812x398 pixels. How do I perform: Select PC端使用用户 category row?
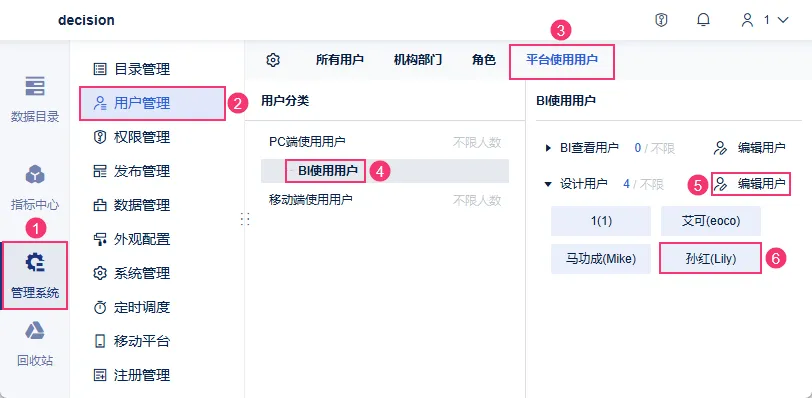385,142
